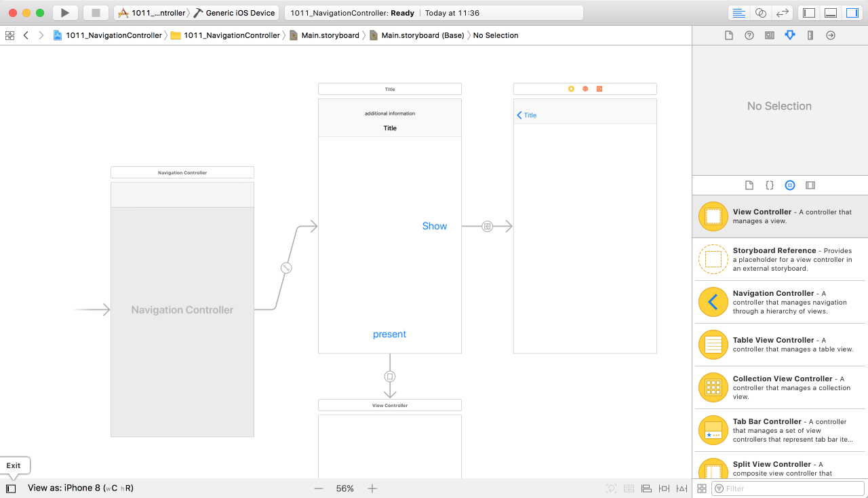Open the File Template library
Viewport: 868px width, 498px height.
click(749, 185)
